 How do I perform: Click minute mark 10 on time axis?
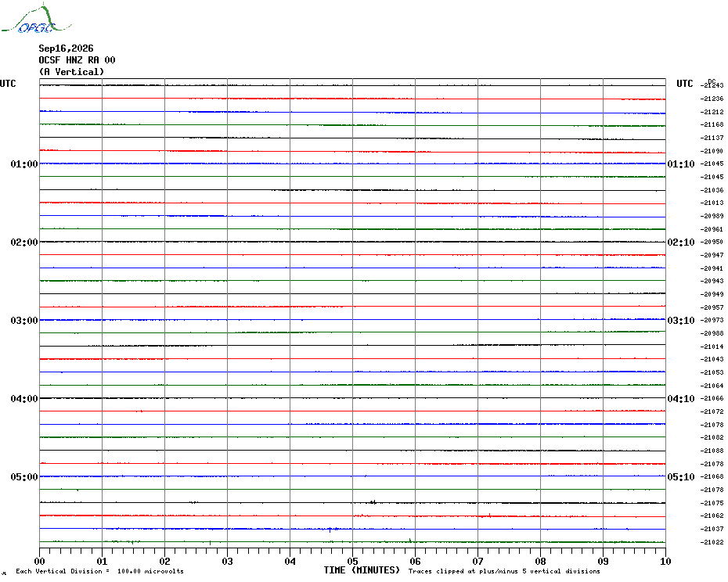(x=665, y=561)
